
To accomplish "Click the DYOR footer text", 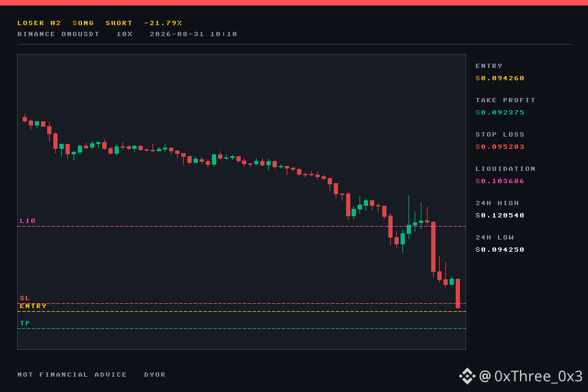I will click(x=154, y=374).
